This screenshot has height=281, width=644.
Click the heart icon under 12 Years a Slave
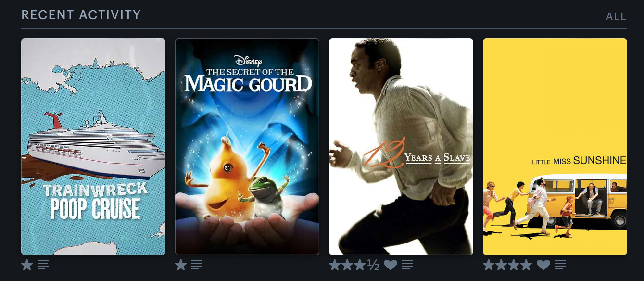(x=391, y=265)
